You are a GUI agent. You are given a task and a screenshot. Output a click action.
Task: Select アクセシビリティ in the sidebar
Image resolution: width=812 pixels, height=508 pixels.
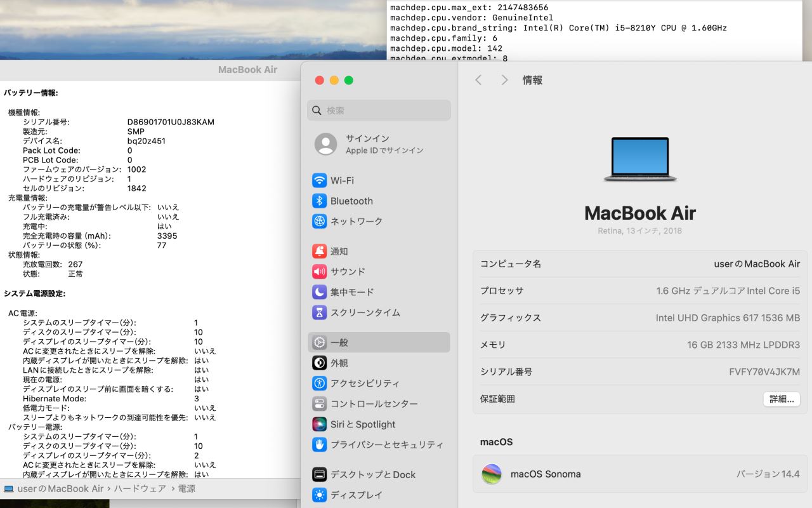pos(365,384)
